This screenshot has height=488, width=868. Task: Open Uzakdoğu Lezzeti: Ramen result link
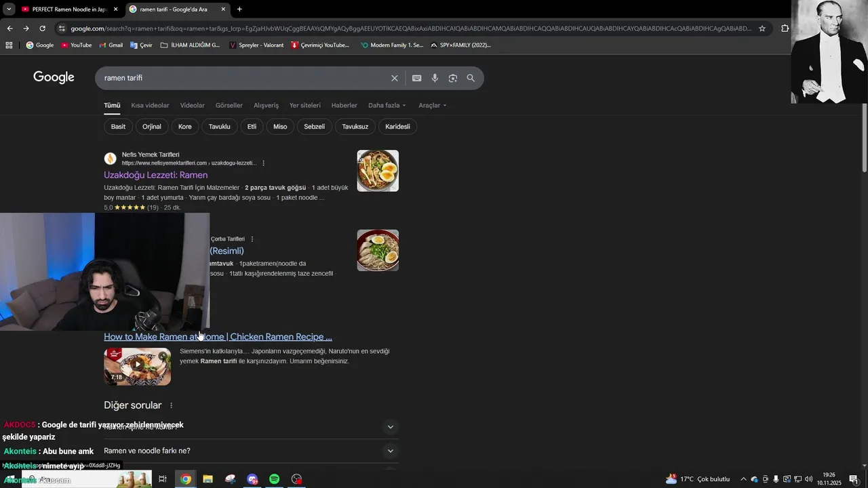coord(155,175)
